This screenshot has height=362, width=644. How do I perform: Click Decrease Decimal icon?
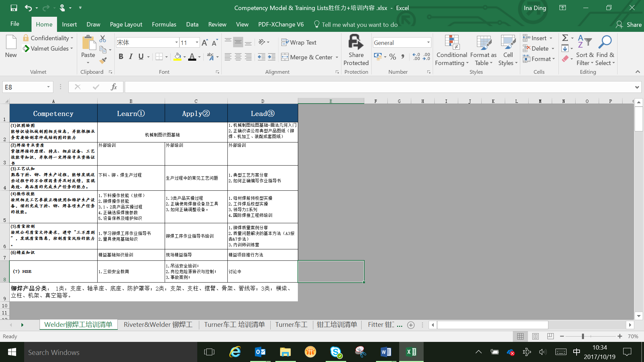426,57
